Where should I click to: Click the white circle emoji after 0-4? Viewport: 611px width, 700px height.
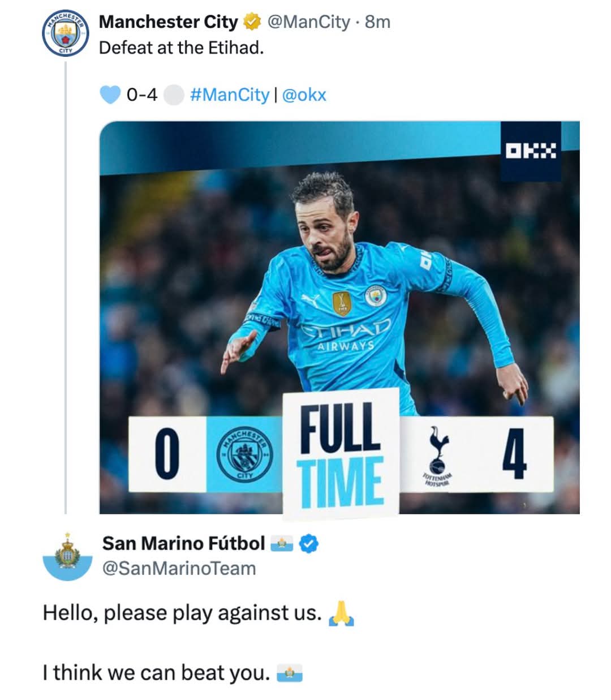click(x=173, y=95)
